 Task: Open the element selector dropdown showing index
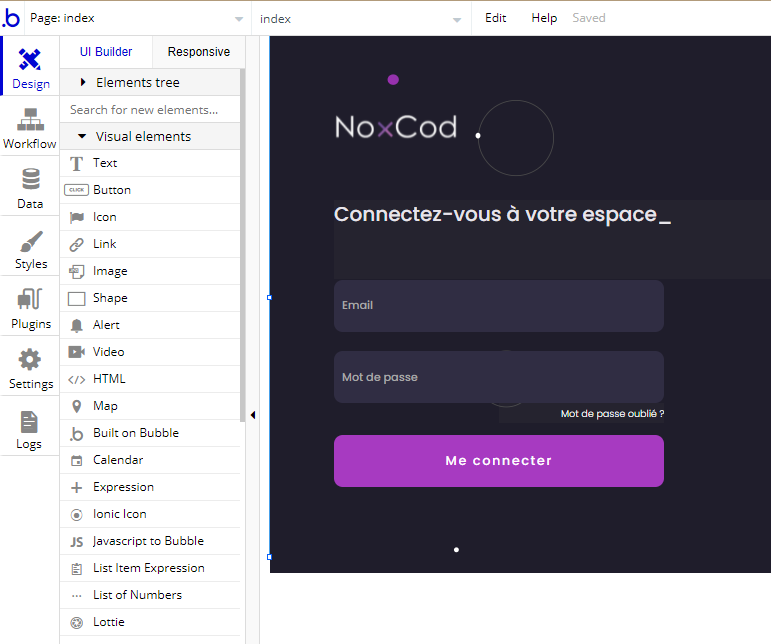pyautogui.click(x=362, y=18)
